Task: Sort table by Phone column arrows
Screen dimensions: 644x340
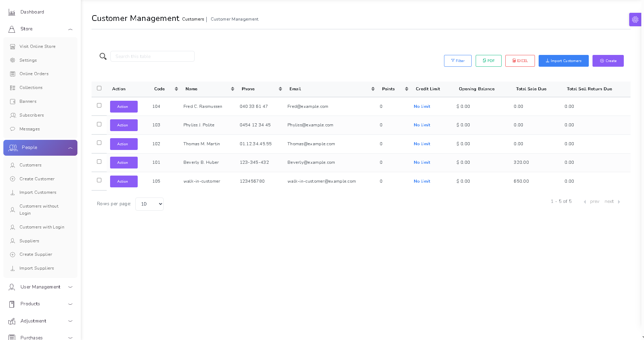Action: pyautogui.click(x=280, y=89)
